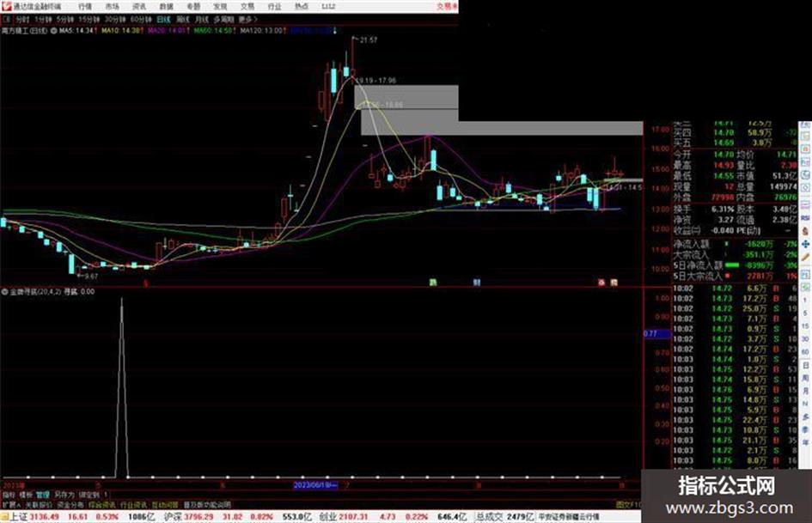Expand 更多 > period options

[247, 20]
